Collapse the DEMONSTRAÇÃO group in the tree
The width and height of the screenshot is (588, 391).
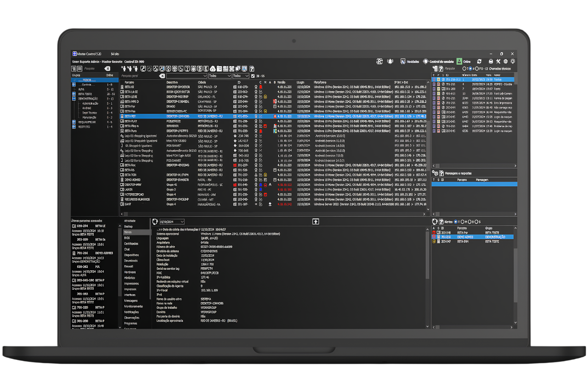(x=73, y=98)
